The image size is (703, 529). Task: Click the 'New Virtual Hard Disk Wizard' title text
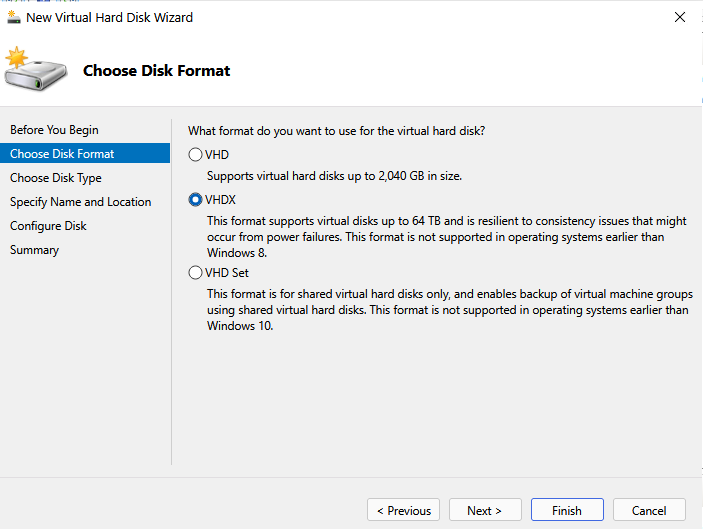[109, 17]
